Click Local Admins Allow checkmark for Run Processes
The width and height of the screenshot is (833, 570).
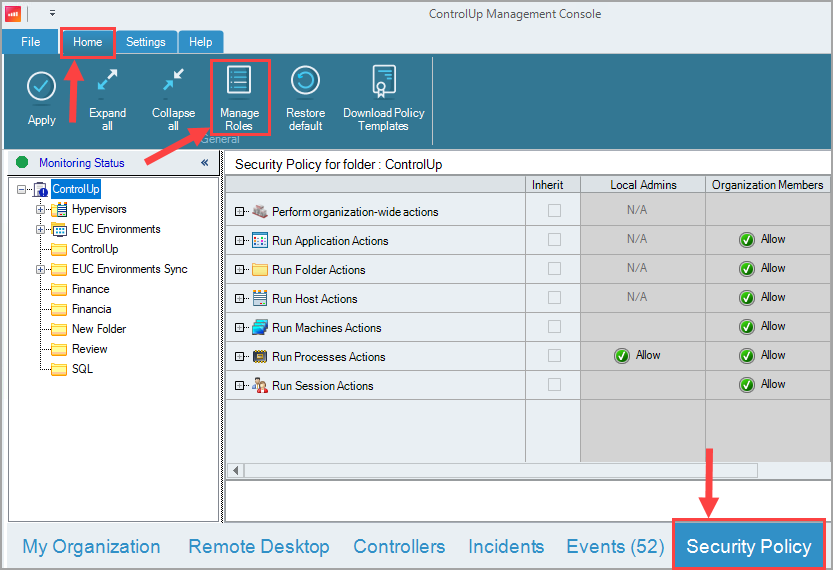point(622,355)
